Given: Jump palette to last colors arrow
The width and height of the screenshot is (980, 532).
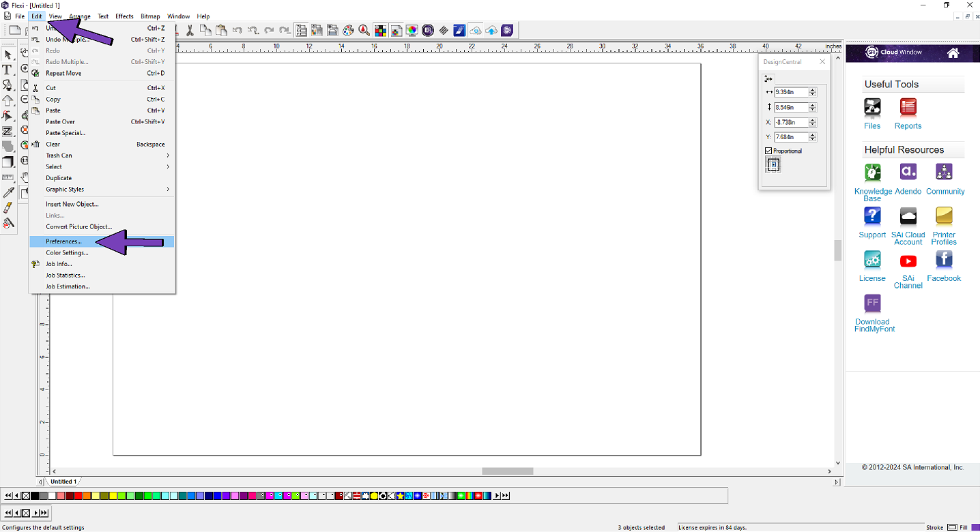Looking at the screenshot, I should (507, 496).
